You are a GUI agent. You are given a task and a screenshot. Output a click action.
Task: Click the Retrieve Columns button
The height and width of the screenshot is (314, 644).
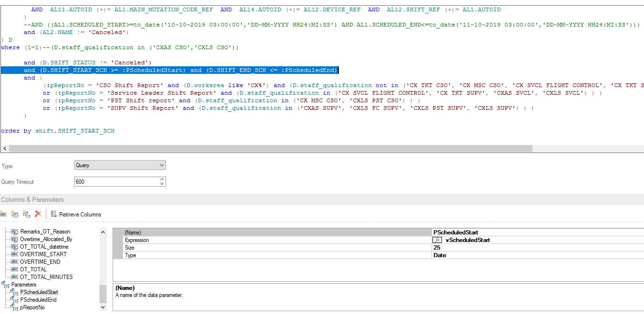point(76,214)
